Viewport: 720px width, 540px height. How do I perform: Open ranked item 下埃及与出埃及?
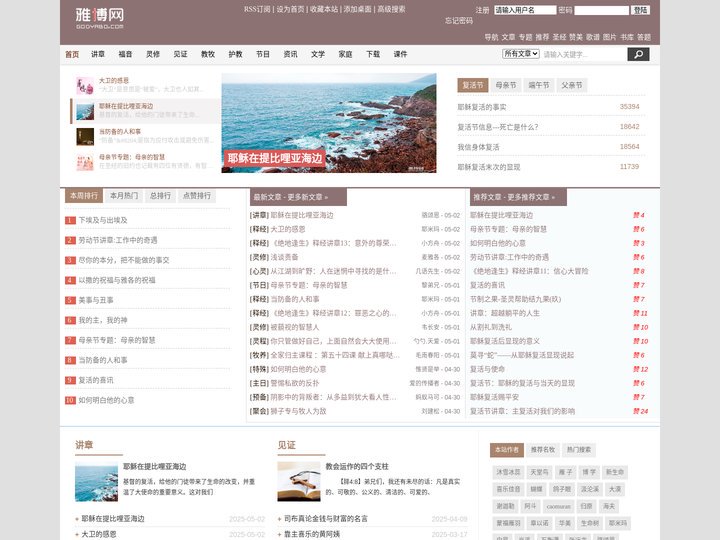[x=103, y=220]
